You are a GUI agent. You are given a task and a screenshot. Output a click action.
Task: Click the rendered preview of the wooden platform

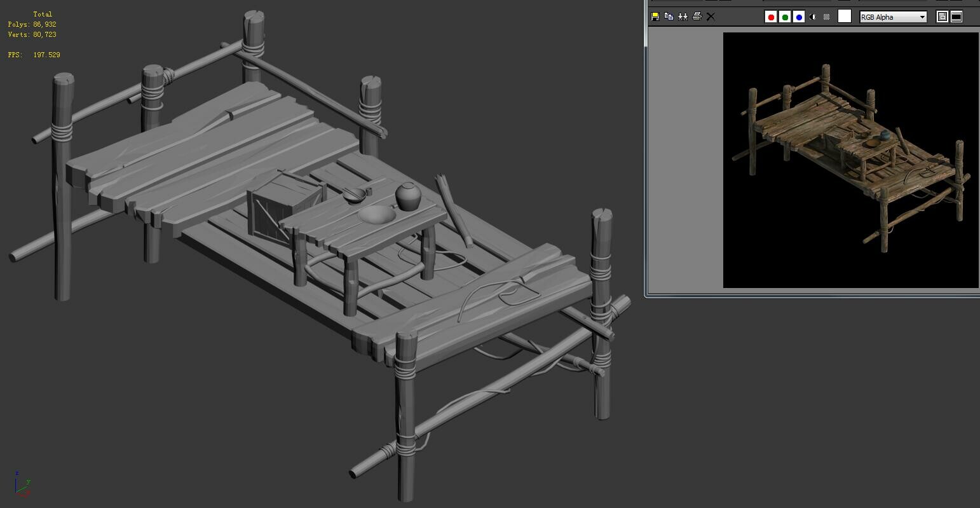click(851, 160)
